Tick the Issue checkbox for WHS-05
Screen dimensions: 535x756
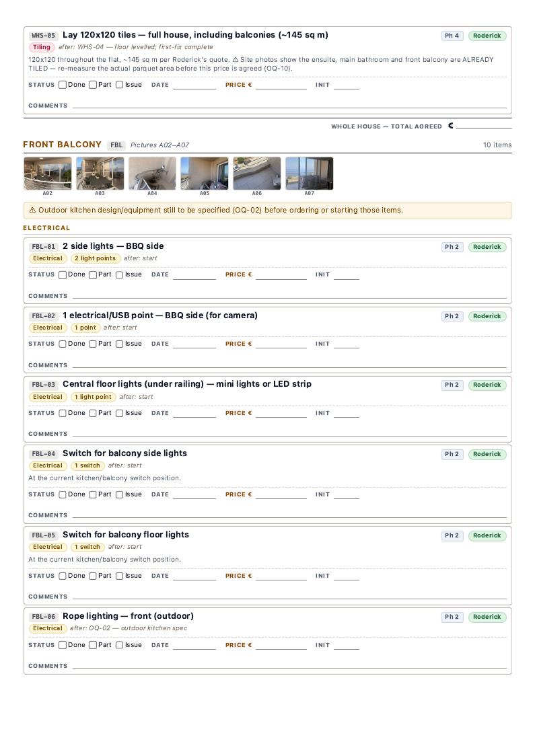pyautogui.click(x=120, y=85)
